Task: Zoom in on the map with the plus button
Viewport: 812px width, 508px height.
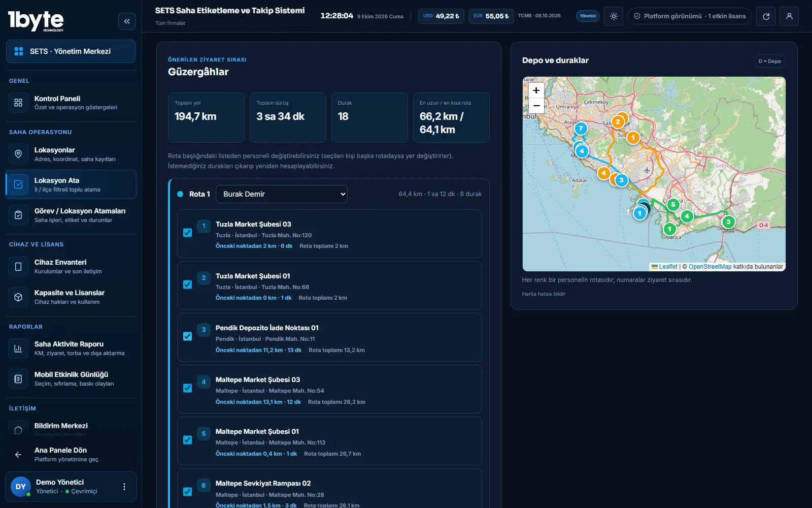Action: [x=536, y=90]
